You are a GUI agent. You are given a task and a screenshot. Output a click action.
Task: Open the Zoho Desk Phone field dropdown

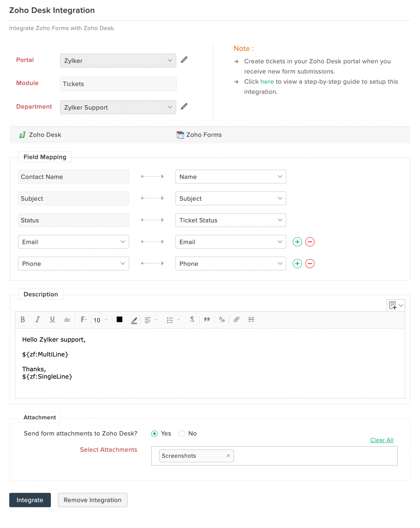click(73, 263)
